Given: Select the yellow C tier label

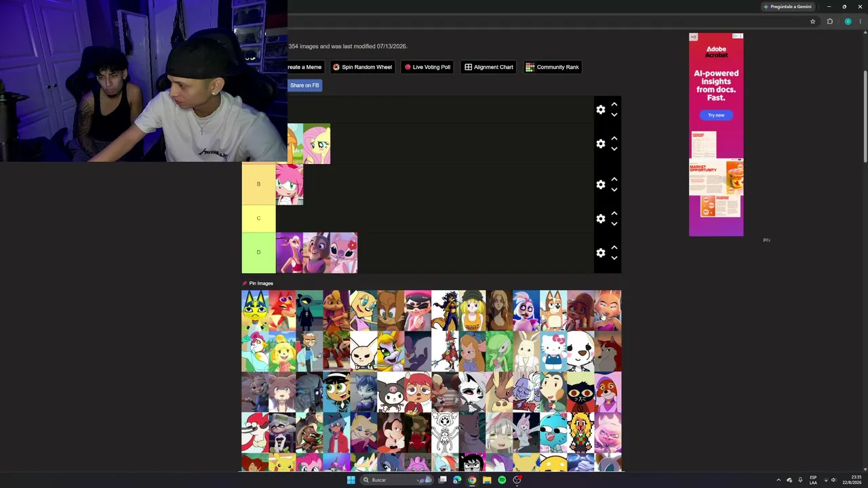Looking at the screenshot, I should pyautogui.click(x=258, y=218).
